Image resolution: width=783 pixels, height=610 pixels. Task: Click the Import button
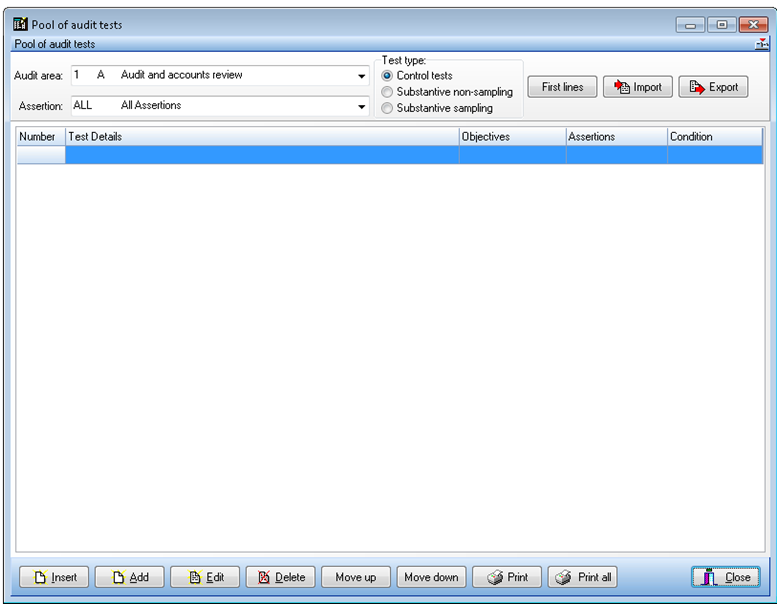point(638,87)
